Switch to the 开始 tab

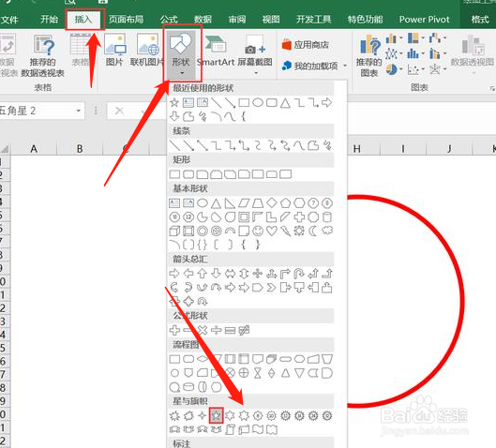(x=50, y=20)
